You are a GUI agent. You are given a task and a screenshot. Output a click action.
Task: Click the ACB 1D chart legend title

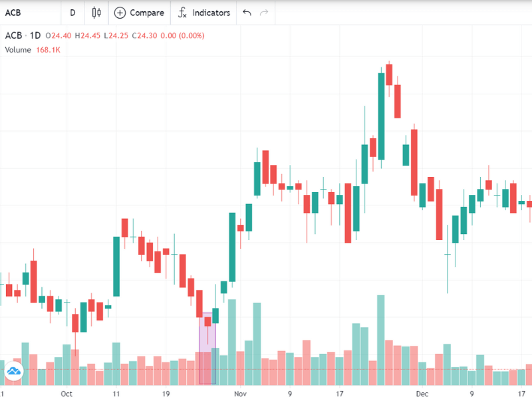(x=23, y=36)
